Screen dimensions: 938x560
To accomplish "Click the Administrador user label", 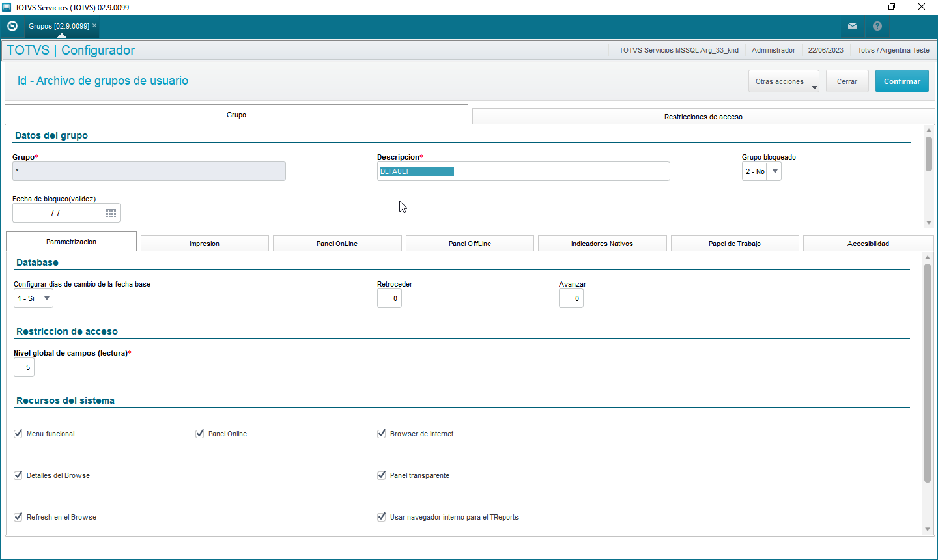I will point(773,50).
